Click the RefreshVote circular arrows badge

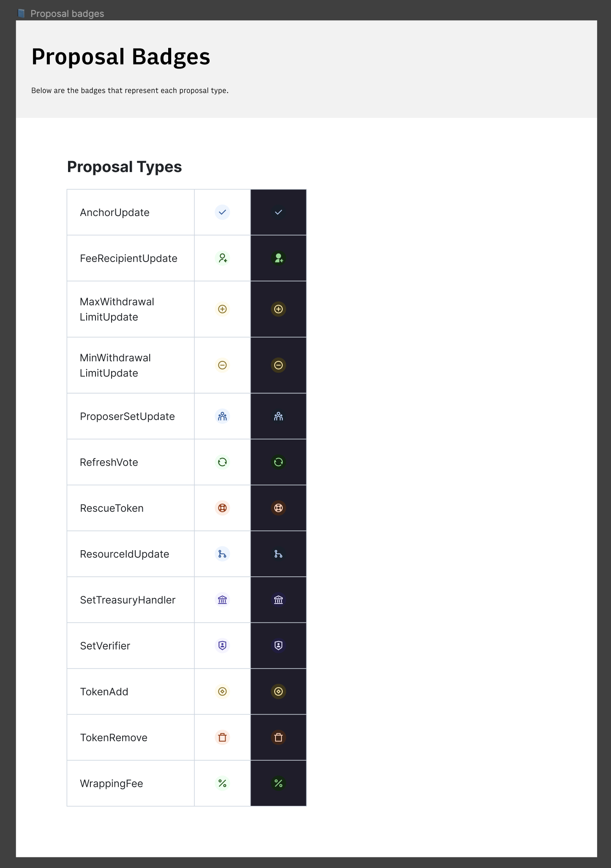[x=222, y=462]
